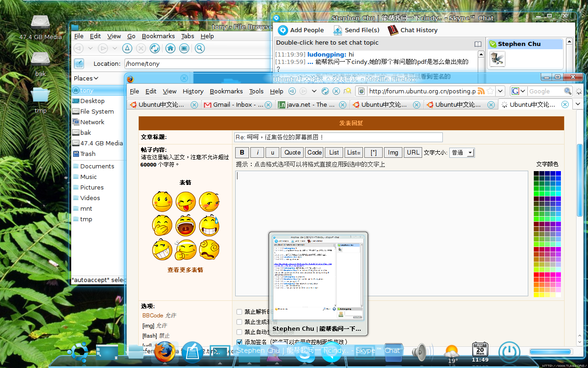Switch to the Gmail - Inbox tab
The height and width of the screenshot is (368, 588).
point(238,104)
